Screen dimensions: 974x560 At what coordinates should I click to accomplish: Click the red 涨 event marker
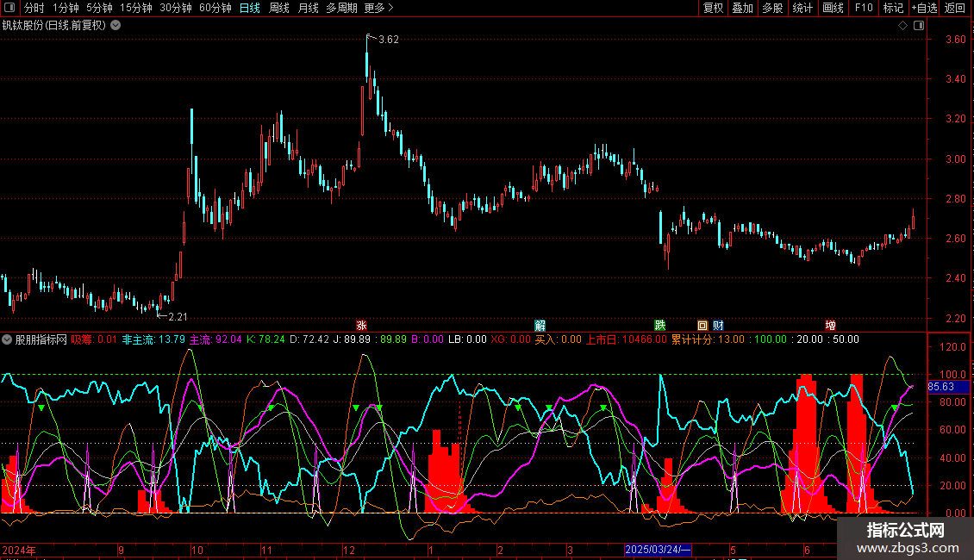(x=361, y=326)
